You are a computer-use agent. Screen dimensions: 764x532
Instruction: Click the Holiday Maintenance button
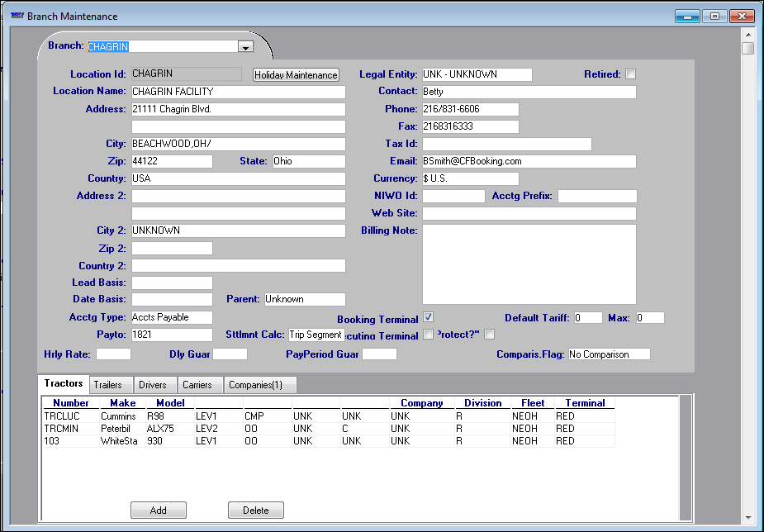(x=296, y=75)
